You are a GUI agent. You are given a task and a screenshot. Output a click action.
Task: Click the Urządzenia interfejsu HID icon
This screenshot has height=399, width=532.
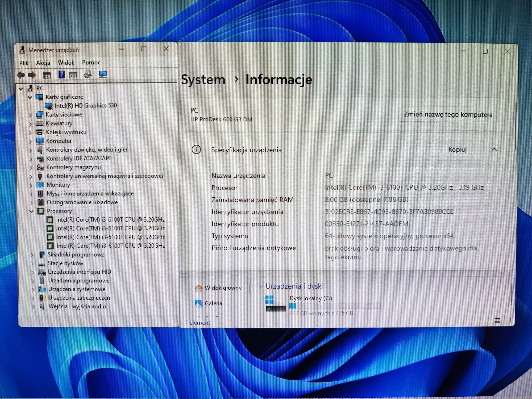click(x=42, y=272)
